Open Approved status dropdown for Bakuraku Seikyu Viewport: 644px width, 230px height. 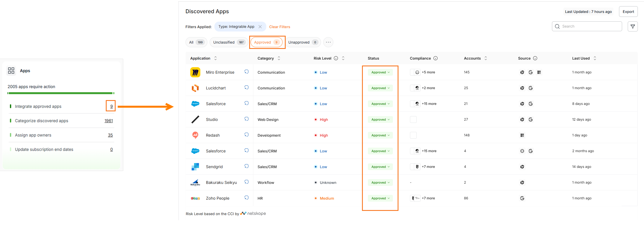[x=380, y=182]
